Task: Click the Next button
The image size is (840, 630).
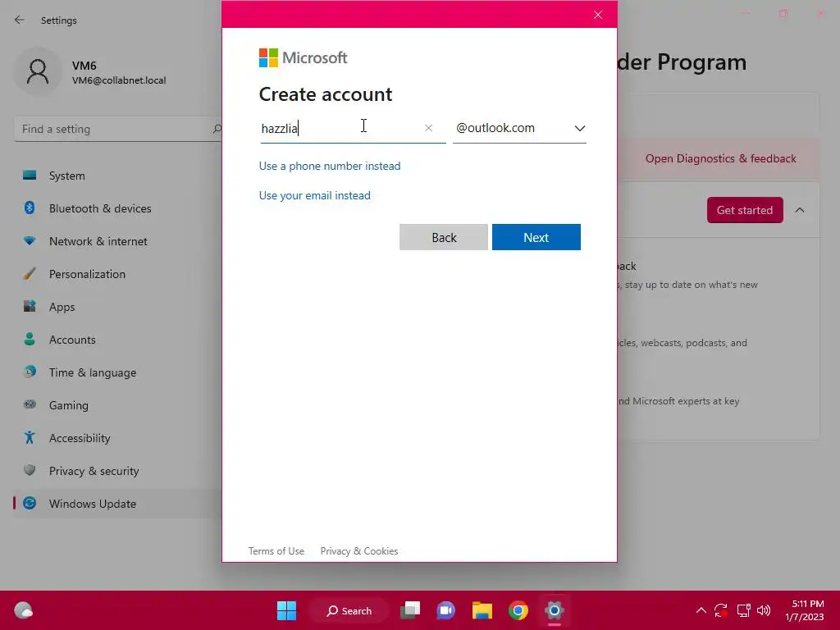Action: coord(536,237)
